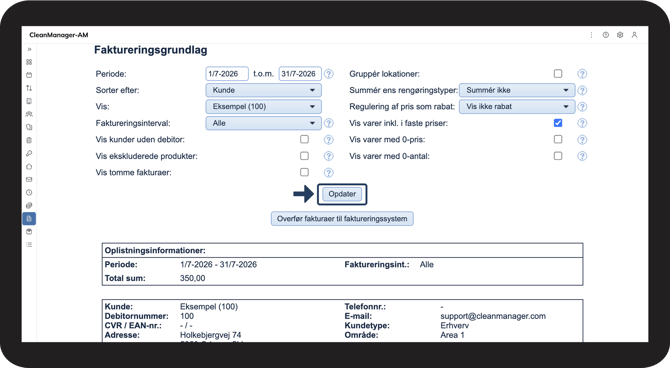This screenshot has width=670, height=368.
Task: Click Overfør fakturaer til faktureringssystem button
Action: (x=342, y=219)
